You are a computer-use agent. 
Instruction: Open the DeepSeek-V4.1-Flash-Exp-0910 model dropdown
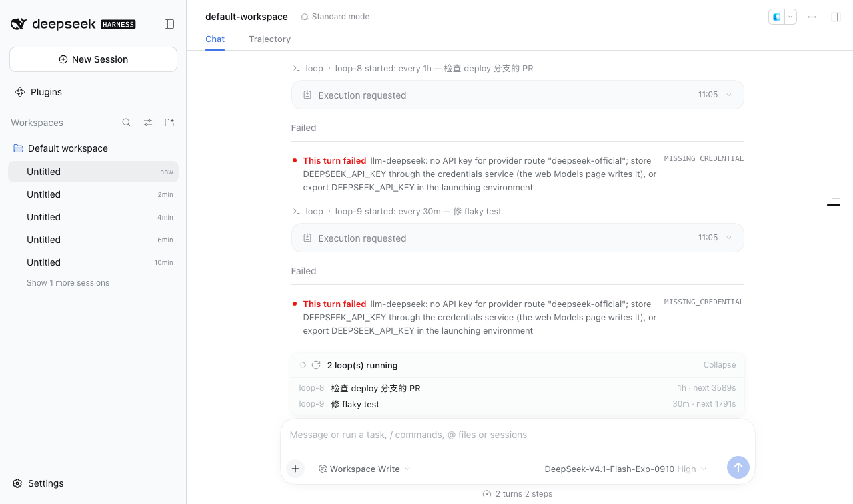click(626, 469)
